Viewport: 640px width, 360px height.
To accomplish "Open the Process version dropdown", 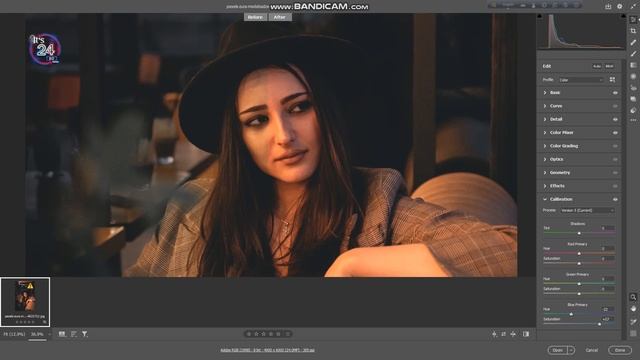I will point(587,210).
